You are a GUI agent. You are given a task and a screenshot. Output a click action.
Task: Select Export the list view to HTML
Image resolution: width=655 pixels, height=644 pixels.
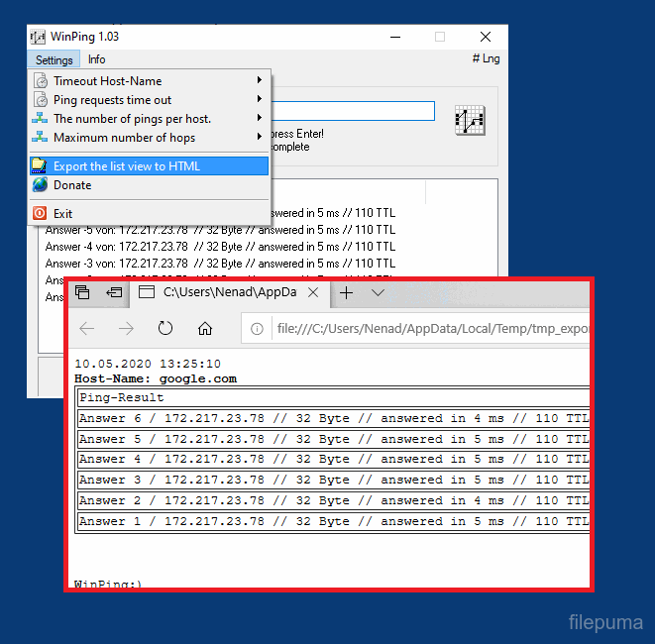pyautogui.click(x=127, y=166)
